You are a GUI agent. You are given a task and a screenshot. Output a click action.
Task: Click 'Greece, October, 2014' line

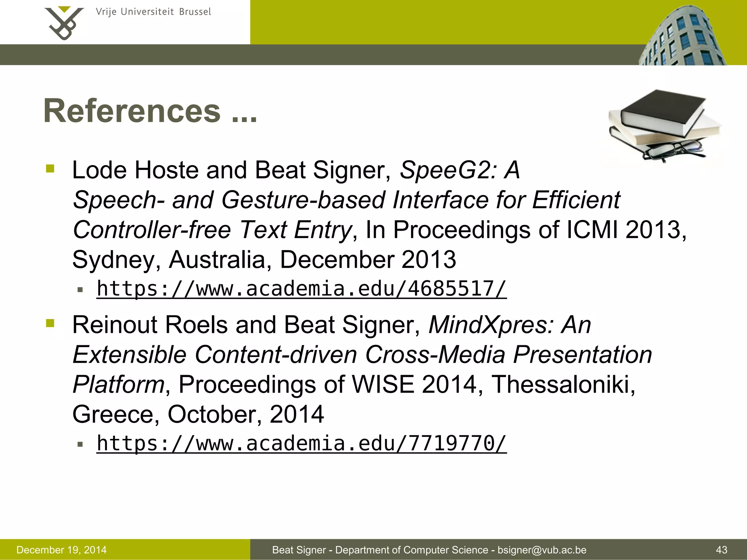click(x=198, y=415)
